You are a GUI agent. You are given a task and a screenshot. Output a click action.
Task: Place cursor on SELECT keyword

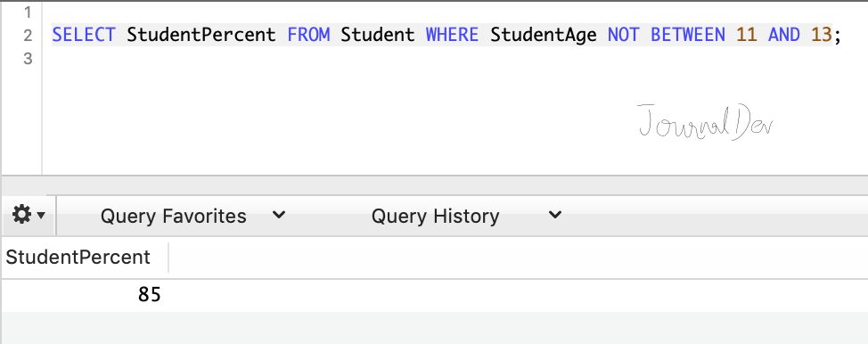[84, 35]
